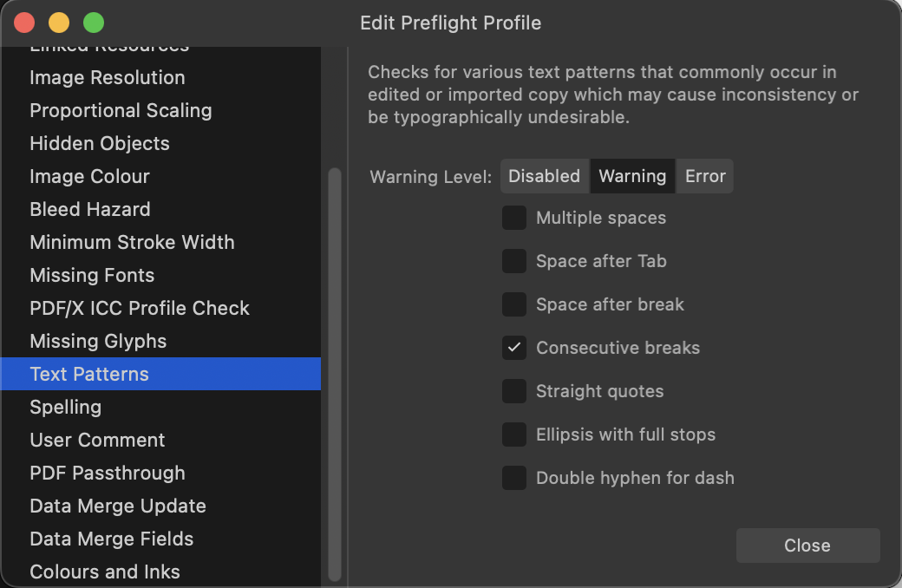Enable the Space after break check
Screen dimensions: 902x588
(x=514, y=304)
